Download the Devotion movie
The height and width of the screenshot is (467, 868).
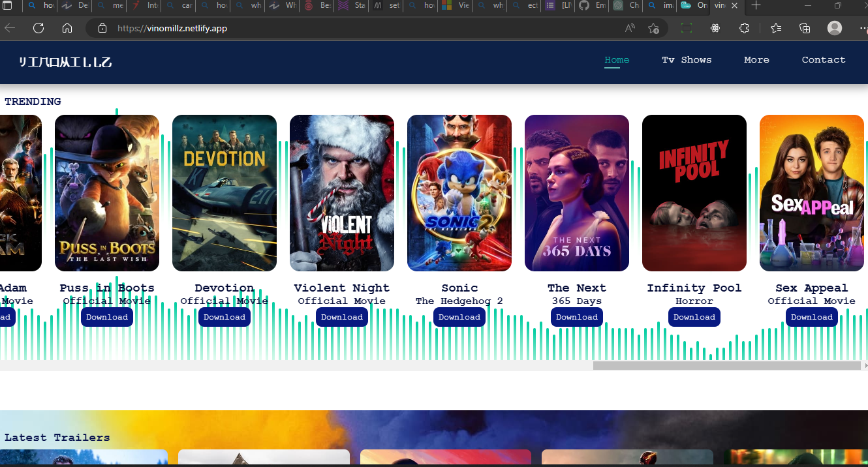[225, 317]
